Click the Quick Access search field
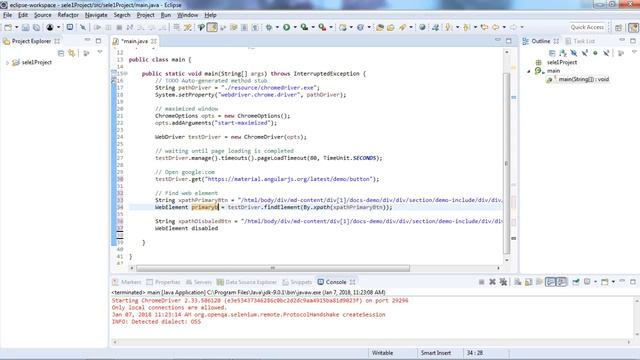Viewport: 640px width, 360px height. (x=587, y=27)
